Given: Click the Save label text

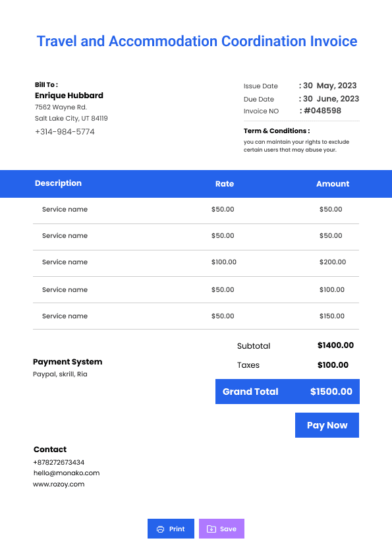Looking at the screenshot, I should [x=228, y=529].
